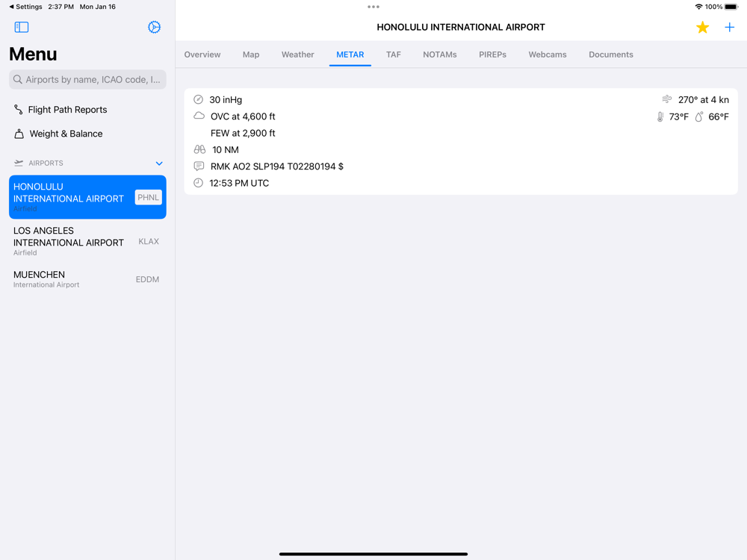Viewport: 747px width, 560px height.
Task: Click the 66°F dew point value
Action: [719, 116]
